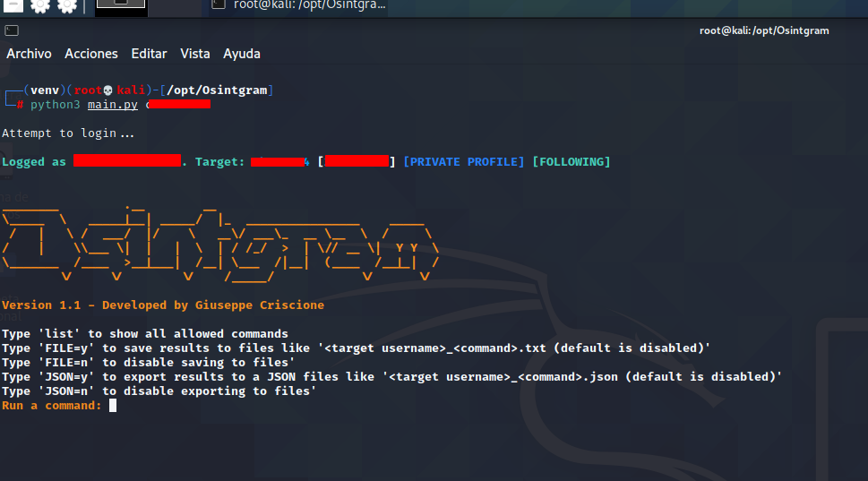The width and height of the screenshot is (868, 481).
Task: Click the terminal icon in the taskbar entry
Action: click(x=219, y=4)
